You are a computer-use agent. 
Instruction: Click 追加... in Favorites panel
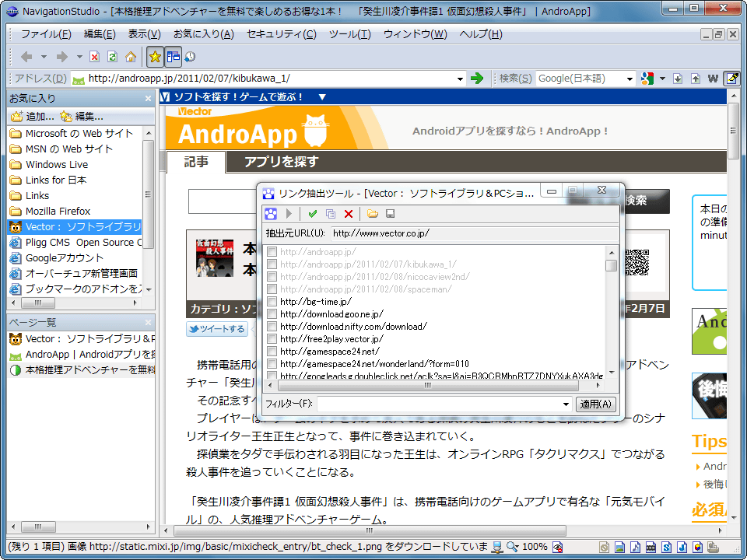33,116
